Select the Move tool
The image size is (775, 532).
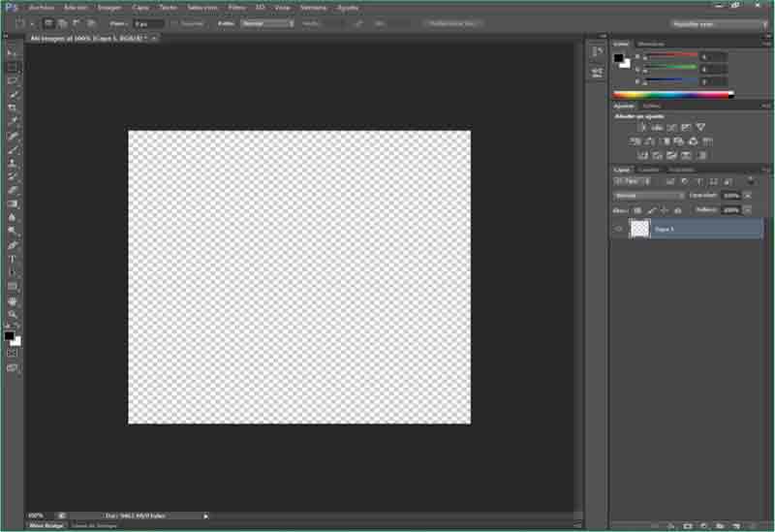click(13, 52)
